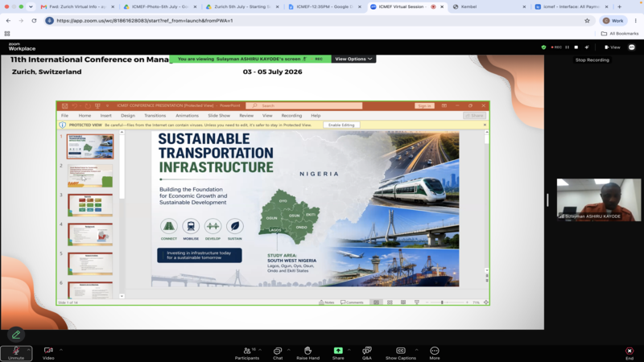Open Chrome three-dot menu
The image size is (644, 362).
tap(636, 21)
